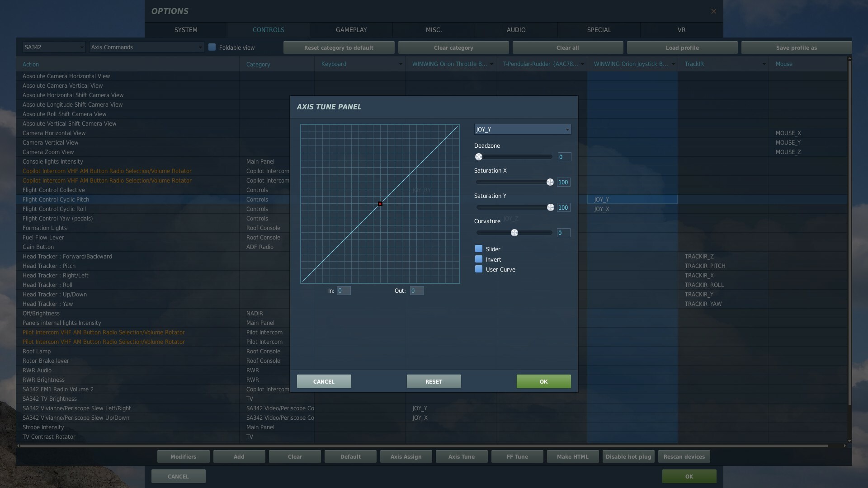Enable the User Curve checkbox
Screen dimensions: 868x488
coord(479,269)
